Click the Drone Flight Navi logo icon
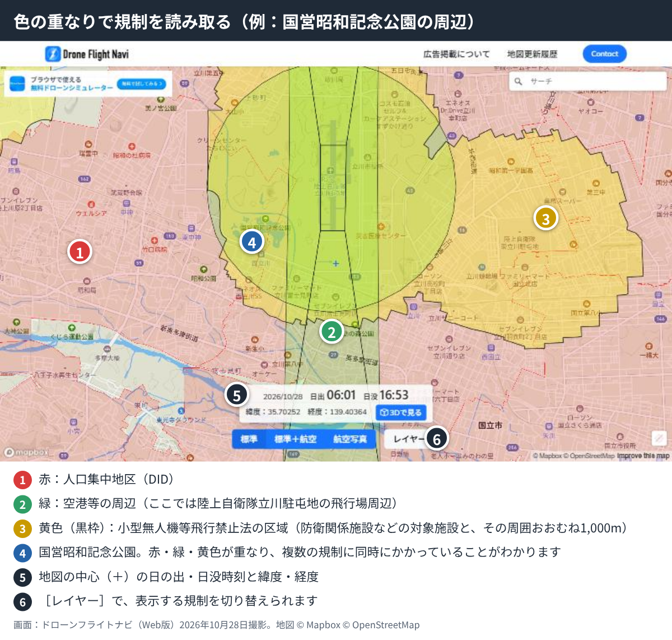This screenshot has width=672, height=640. pyautogui.click(x=53, y=54)
